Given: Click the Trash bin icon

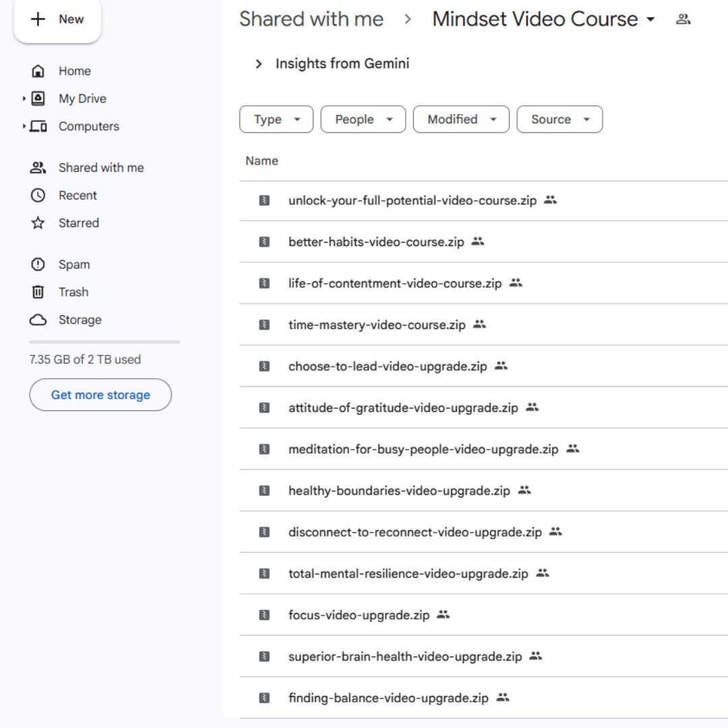Looking at the screenshot, I should (x=38, y=292).
